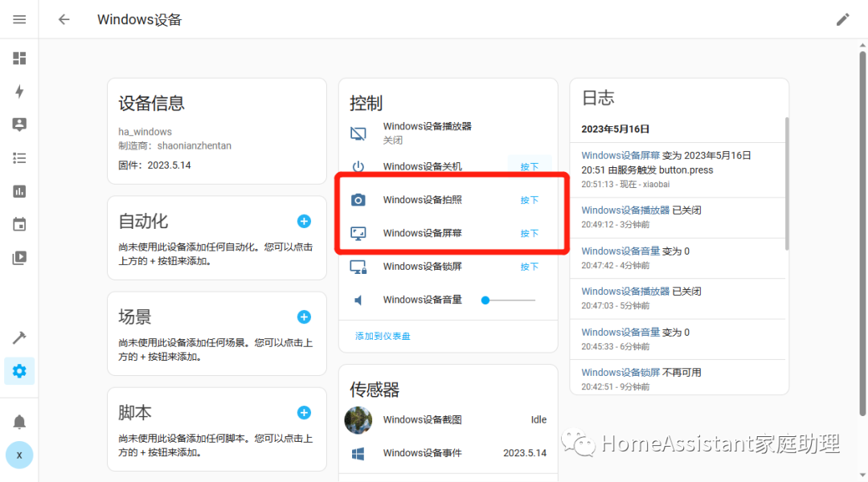The width and height of the screenshot is (868, 482).
Task: Open Windows设备音量 log link at 20:45:33
Action: click(x=620, y=333)
